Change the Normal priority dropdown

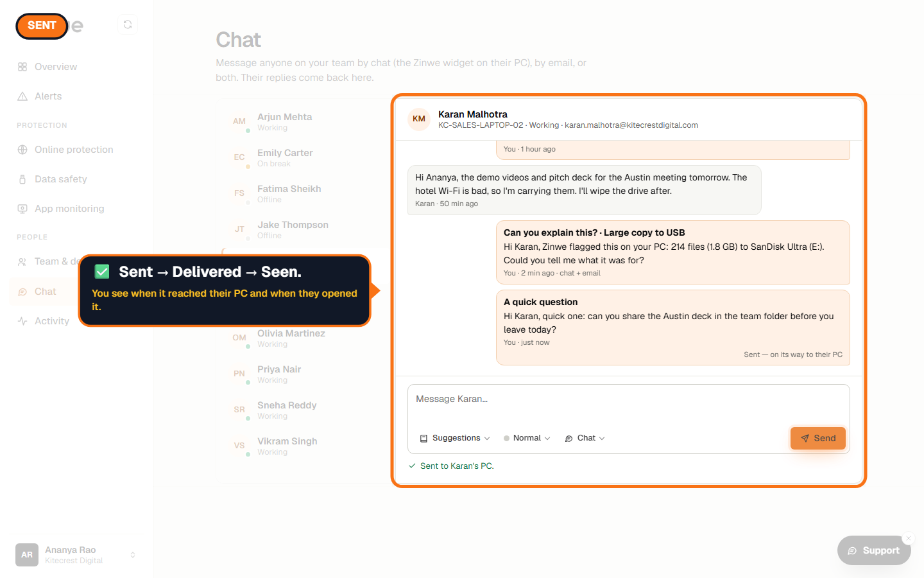pyautogui.click(x=527, y=438)
